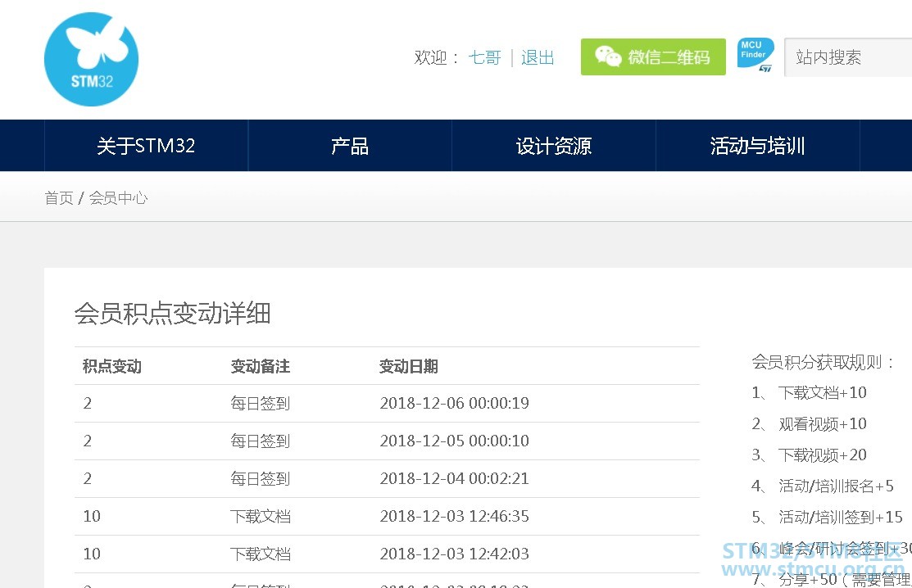Open the 设计资源 menu

[x=554, y=146]
